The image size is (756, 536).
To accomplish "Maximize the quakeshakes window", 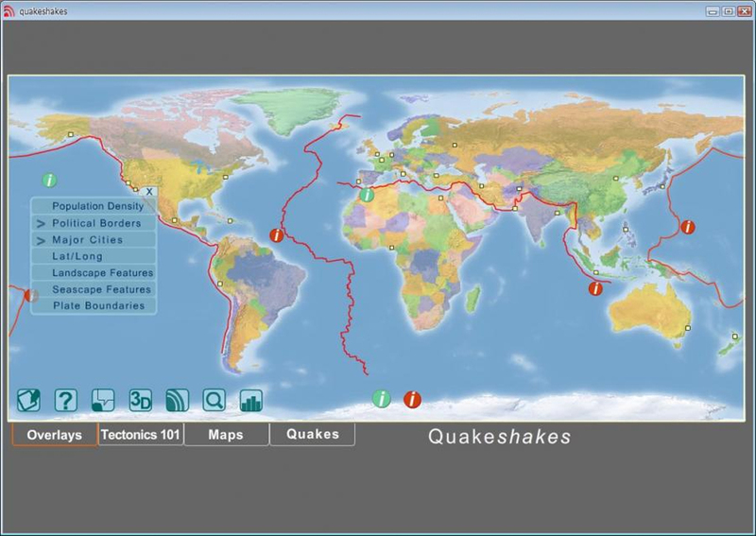I will [729, 11].
